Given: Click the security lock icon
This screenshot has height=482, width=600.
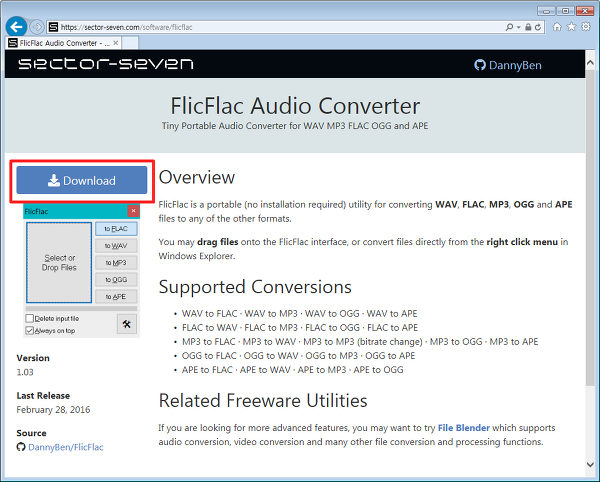Looking at the screenshot, I should tap(528, 27).
